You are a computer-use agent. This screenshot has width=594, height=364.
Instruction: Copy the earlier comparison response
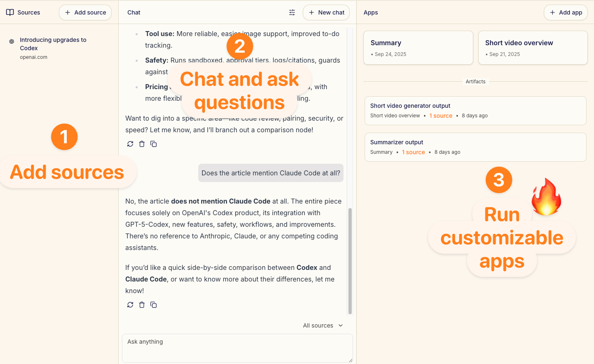[x=153, y=144]
